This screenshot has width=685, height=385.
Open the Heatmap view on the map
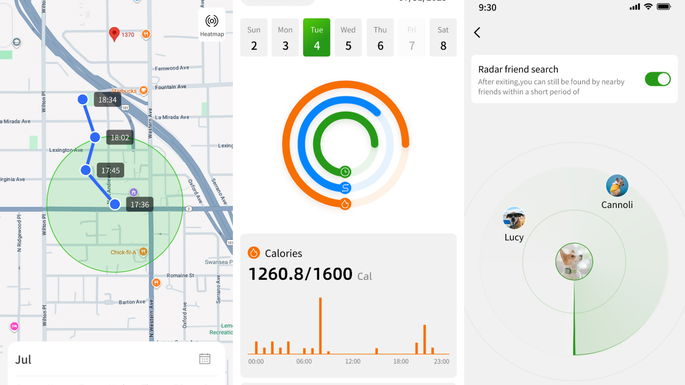(212, 25)
